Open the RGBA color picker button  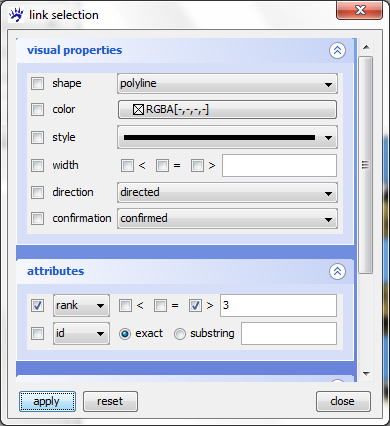click(x=227, y=109)
